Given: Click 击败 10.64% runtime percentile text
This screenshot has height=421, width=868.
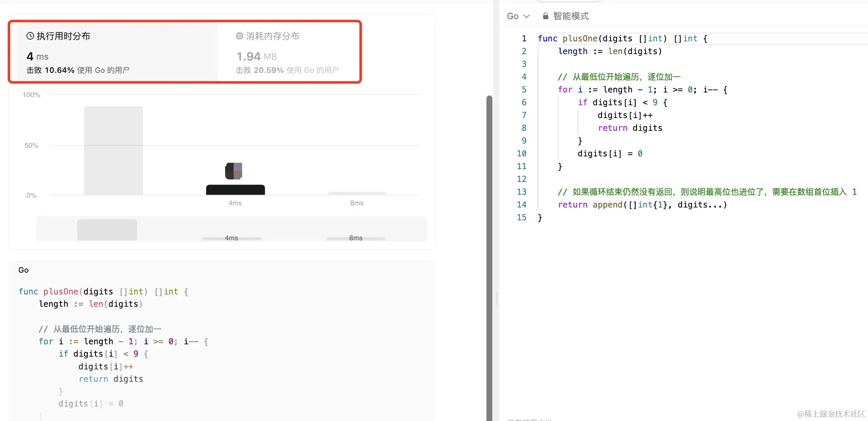Looking at the screenshot, I should tap(78, 70).
